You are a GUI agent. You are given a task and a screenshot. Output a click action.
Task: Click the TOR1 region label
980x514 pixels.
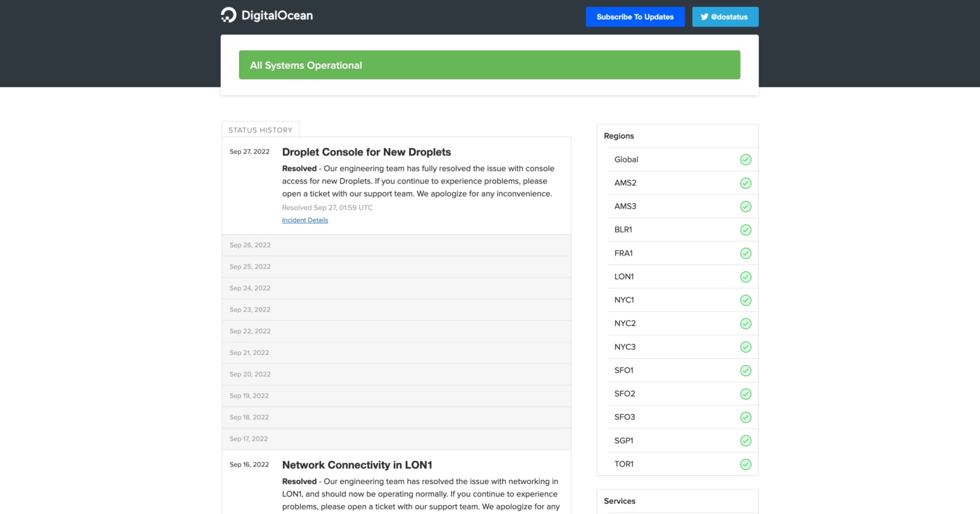624,464
